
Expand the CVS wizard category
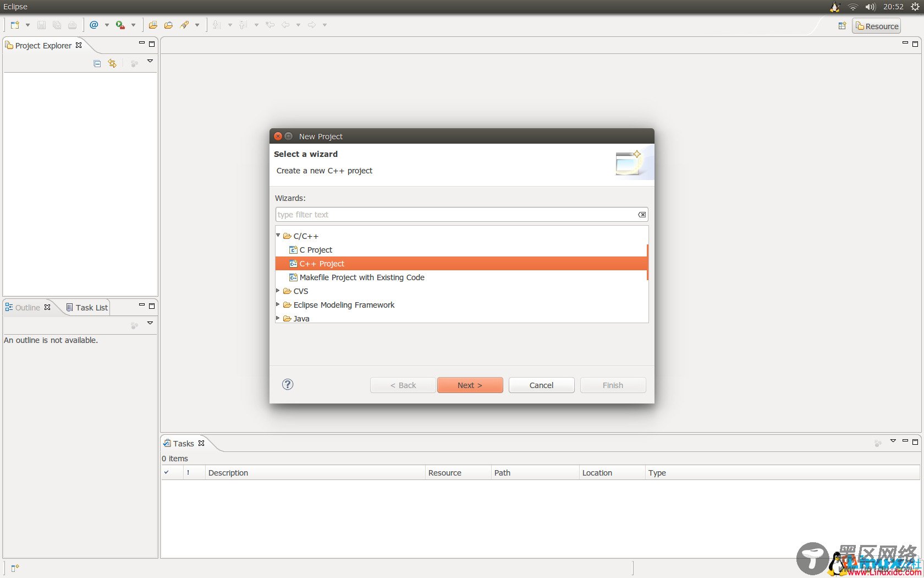click(x=278, y=291)
